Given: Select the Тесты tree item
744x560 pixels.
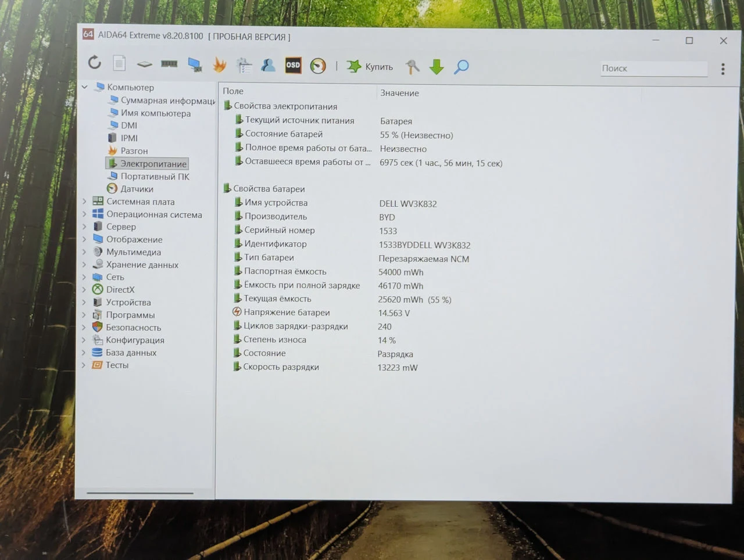Looking at the screenshot, I should tap(110, 365).
